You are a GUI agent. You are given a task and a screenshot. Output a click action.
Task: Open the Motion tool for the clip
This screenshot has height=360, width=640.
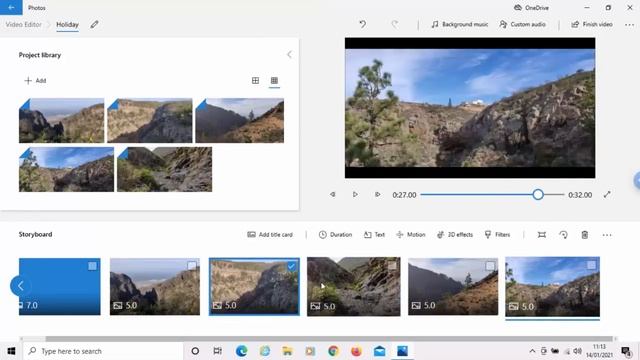tap(411, 235)
